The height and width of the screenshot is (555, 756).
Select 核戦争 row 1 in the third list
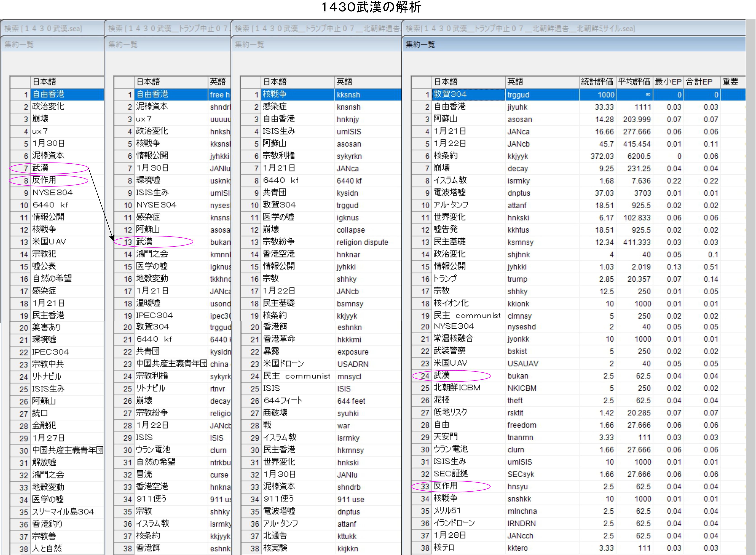pyautogui.click(x=275, y=94)
